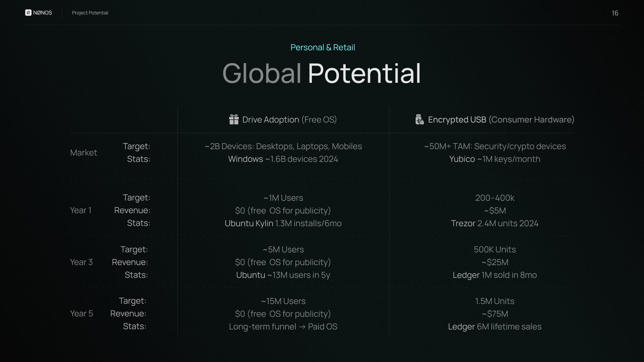This screenshot has width=644, height=362.
Task: Click the Year 5 row label
Action: point(82,313)
